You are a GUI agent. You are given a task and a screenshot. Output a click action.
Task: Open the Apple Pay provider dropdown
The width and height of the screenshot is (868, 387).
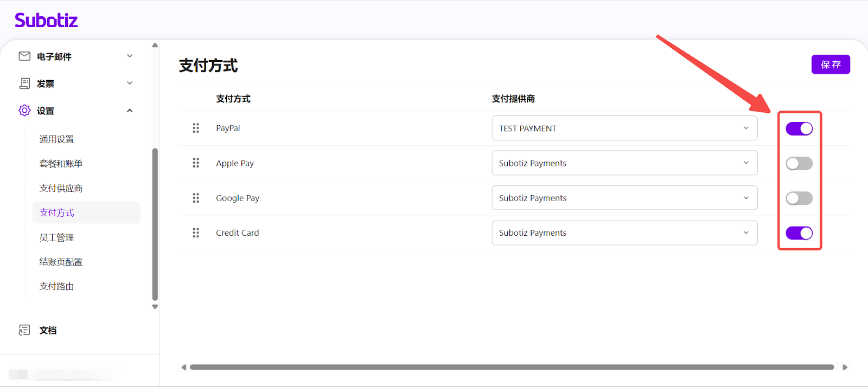[x=624, y=163]
